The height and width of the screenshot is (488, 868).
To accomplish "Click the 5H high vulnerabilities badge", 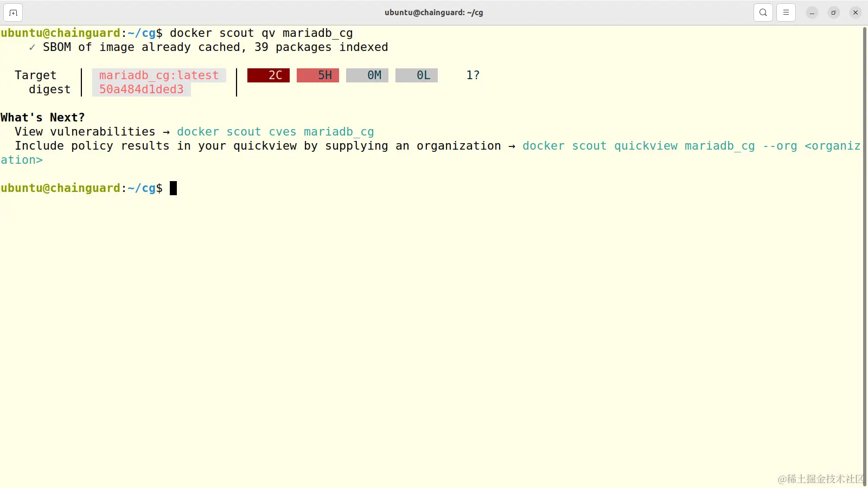I will click(x=318, y=75).
